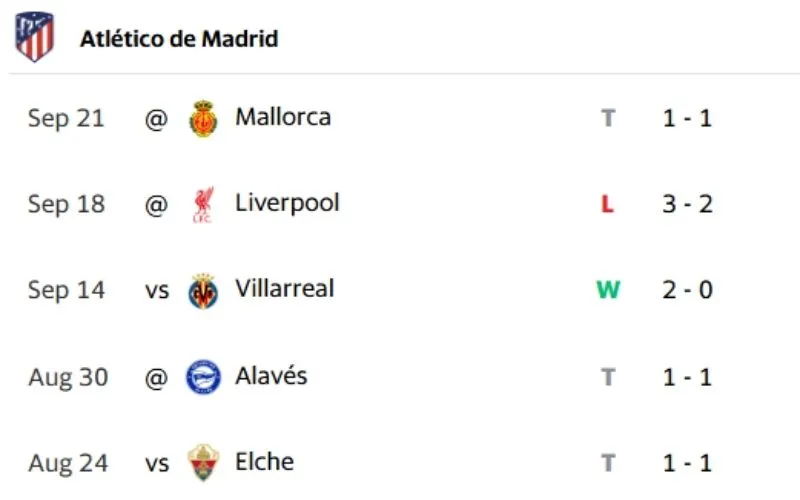Click the Villarreal club logo
Image resolution: width=800 pixels, height=500 pixels.
pyautogui.click(x=203, y=291)
